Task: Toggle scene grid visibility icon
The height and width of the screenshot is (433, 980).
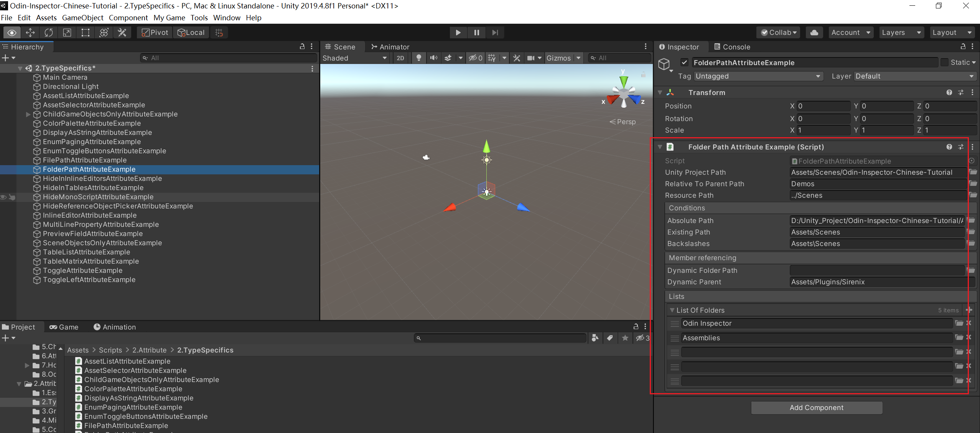Action: pyautogui.click(x=492, y=58)
